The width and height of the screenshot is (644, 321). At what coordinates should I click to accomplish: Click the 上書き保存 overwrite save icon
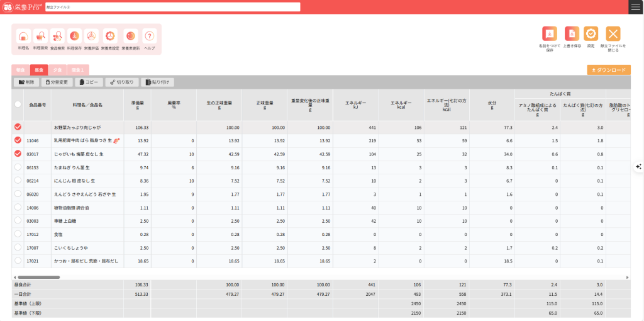pos(572,34)
